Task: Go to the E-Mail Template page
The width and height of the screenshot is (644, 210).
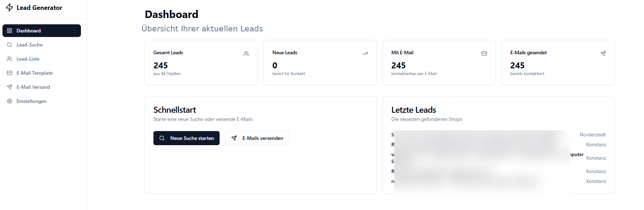Action: point(42,73)
